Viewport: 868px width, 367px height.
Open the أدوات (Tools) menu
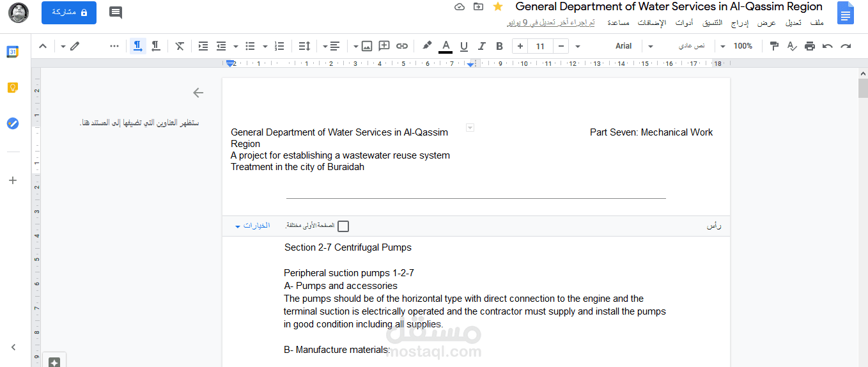coord(685,23)
